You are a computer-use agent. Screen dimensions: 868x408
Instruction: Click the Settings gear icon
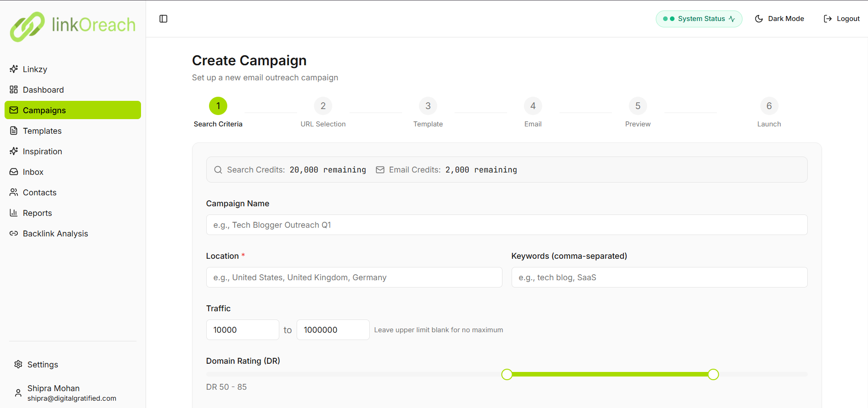(18, 364)
